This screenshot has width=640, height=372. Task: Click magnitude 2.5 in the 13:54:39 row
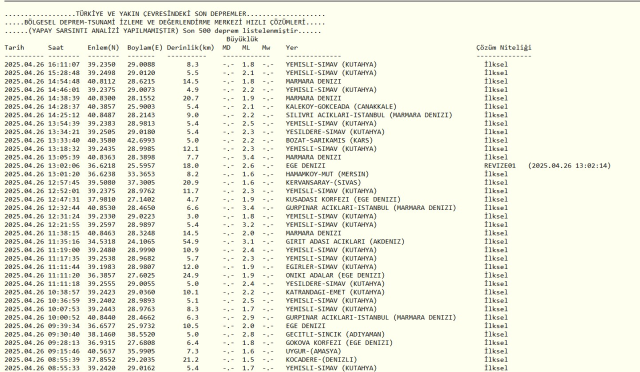[248, 124]
